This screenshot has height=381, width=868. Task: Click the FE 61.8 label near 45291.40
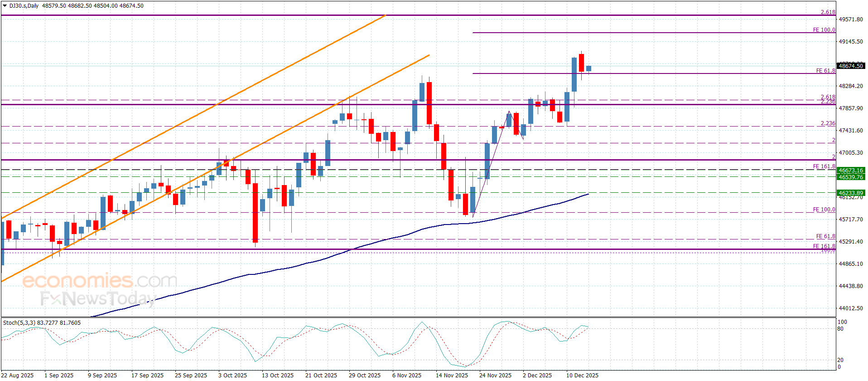click(826, 236)
